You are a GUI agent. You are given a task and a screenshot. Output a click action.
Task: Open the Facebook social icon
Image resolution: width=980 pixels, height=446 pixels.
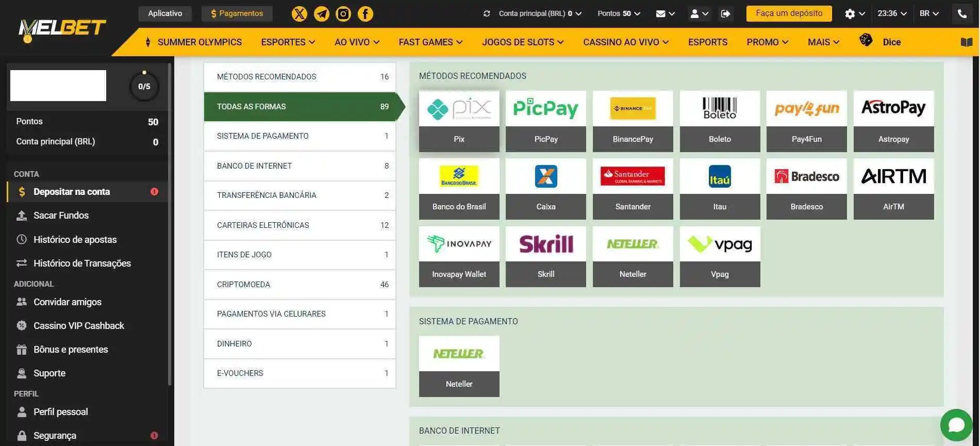point(366,14)
